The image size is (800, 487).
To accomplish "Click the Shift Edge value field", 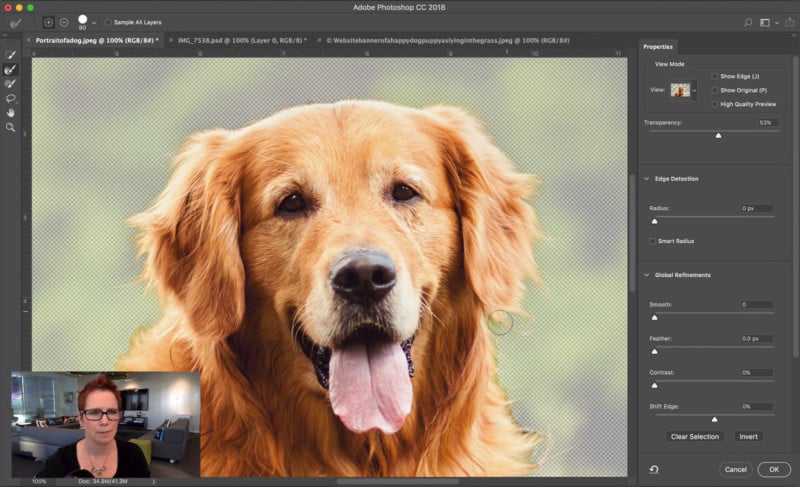I will [756, 406].
